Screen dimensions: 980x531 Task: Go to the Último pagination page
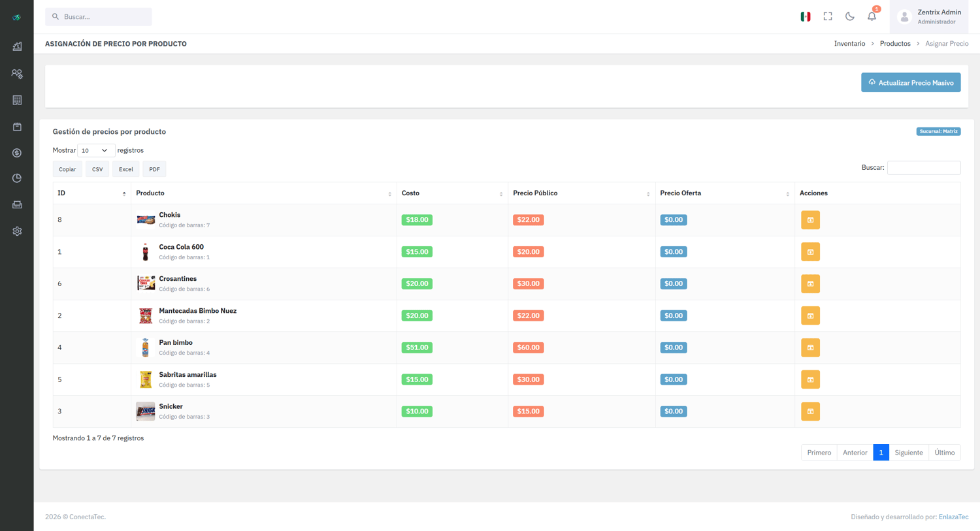(945, 453)
